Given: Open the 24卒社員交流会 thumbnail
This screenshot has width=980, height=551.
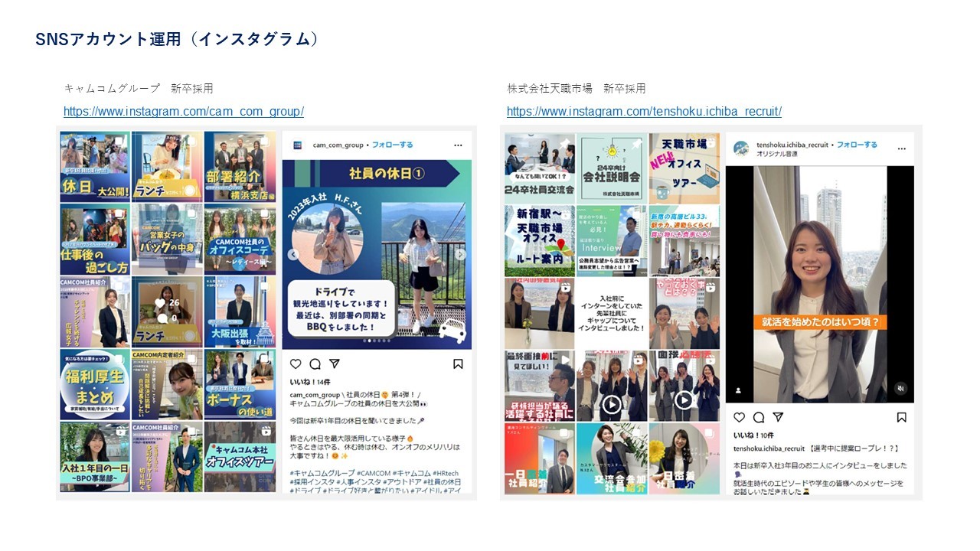Looking at the screenshot, I should [540, 168].
